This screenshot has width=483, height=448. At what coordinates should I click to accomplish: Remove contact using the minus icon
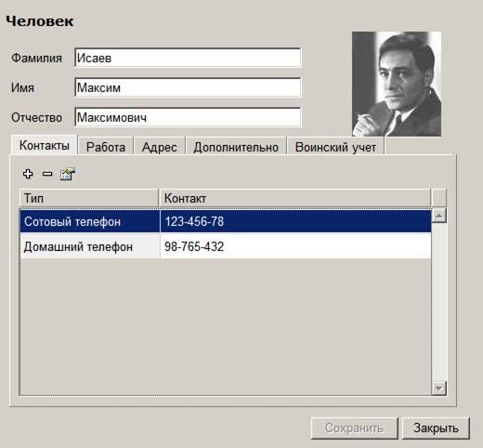[x=47, y=174]
